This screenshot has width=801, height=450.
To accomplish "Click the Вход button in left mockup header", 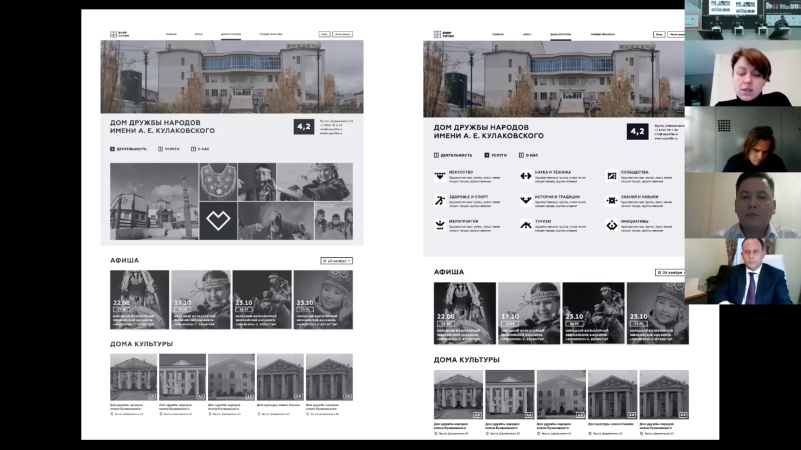I will pos(324,34).
